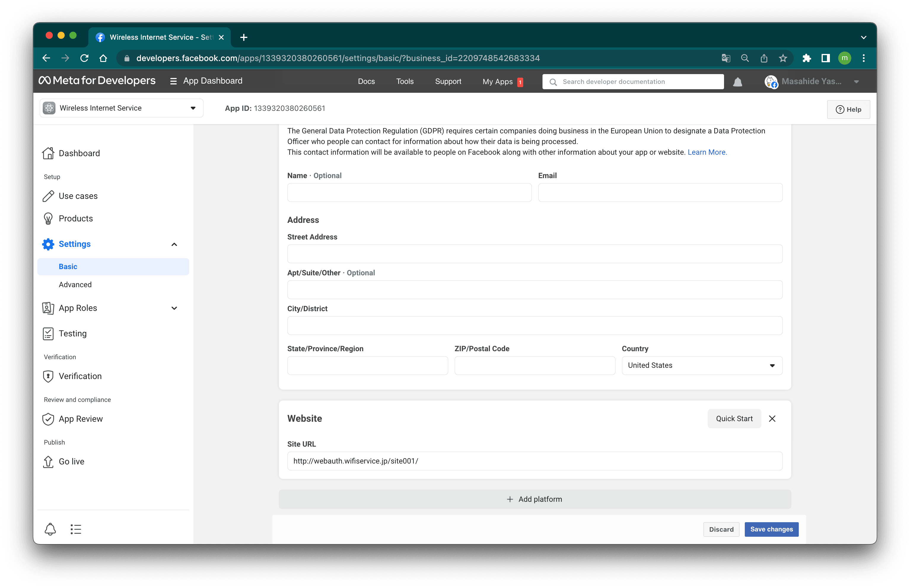Open the green Chrome profile avatar
The height and width of the screenshot is (588, 910).
click(x=845, y=58)
